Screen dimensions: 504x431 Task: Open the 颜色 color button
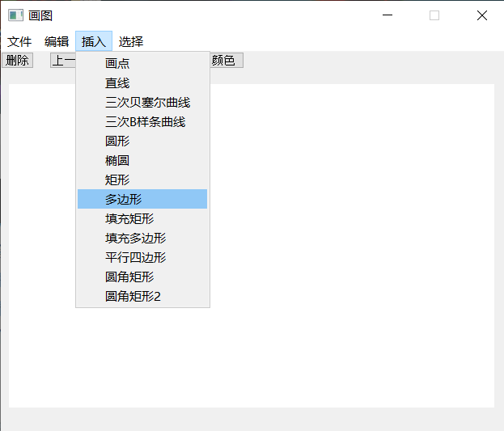click(x=227, y=61)
